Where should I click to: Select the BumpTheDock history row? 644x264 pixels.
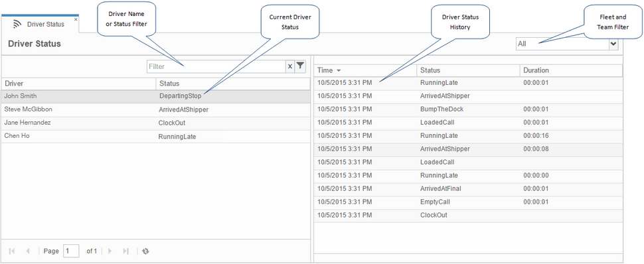(468, 109)
